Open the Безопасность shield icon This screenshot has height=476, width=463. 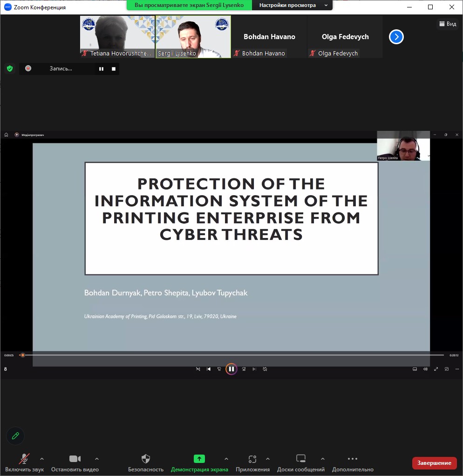tap(146, 459)
